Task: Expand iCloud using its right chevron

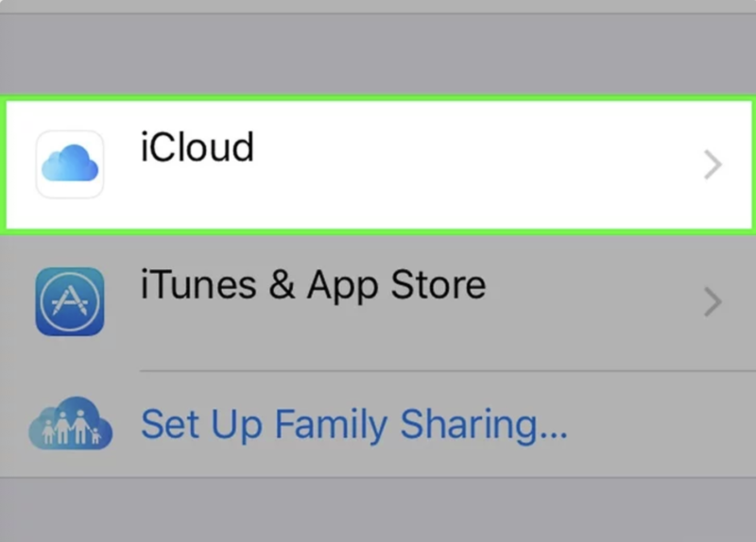Action: (x=713, y=165)
